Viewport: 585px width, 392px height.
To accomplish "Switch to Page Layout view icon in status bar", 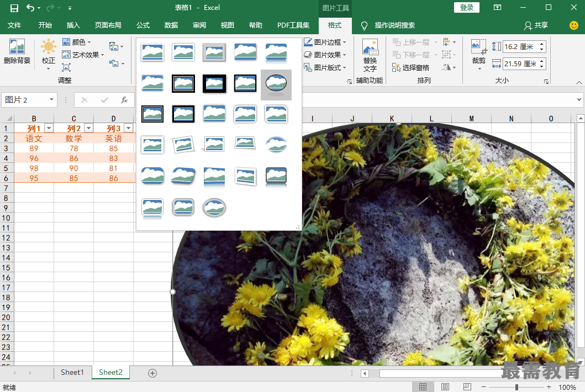I will point(445,387).
